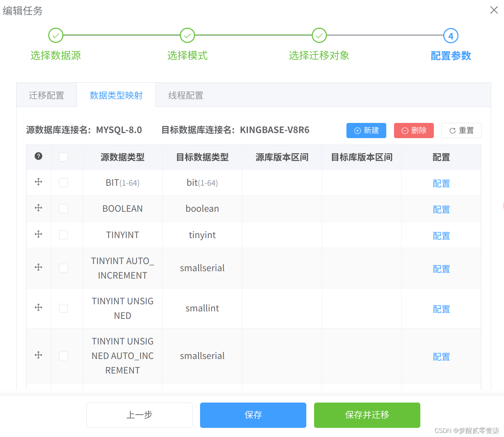The image size is (504, 437).
Task: Click the 编辑任务 dialog title
Action: 23,11
